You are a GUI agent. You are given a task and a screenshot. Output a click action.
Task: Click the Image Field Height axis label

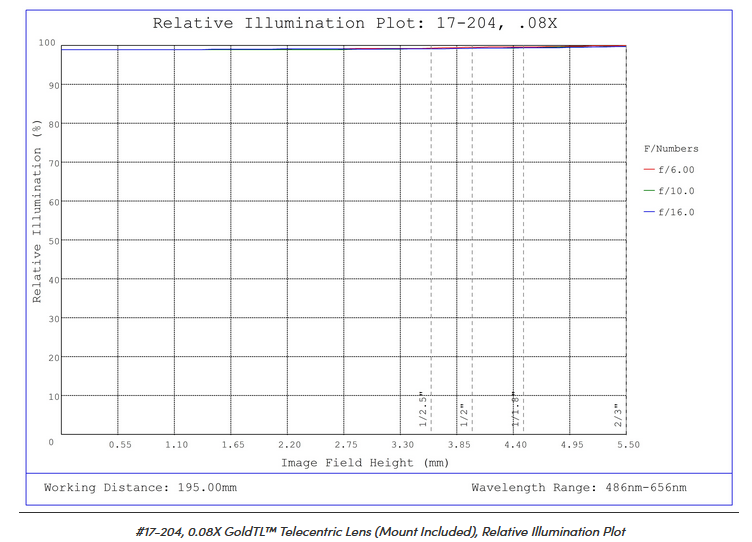365,463
